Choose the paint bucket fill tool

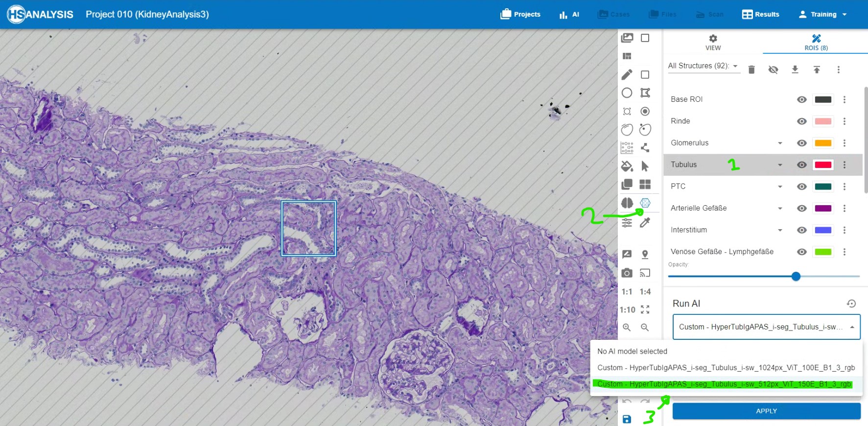pyautogui.click(x=627, y=166)
